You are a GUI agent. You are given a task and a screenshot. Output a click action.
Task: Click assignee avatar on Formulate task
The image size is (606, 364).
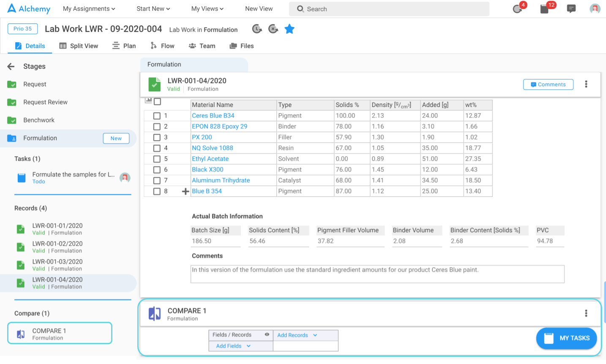click(x=125, y=178)
